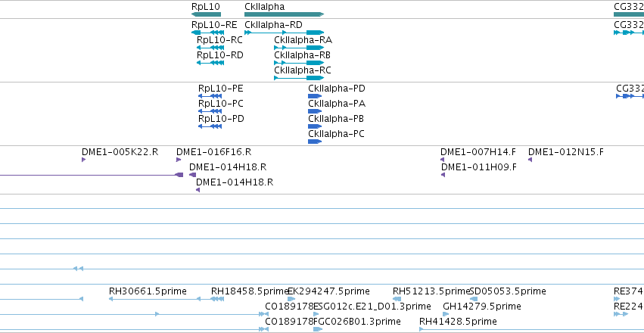644x333 pixels.
Task: Click the CkIIalpha-PA protein label
Action: coord(336,104)
